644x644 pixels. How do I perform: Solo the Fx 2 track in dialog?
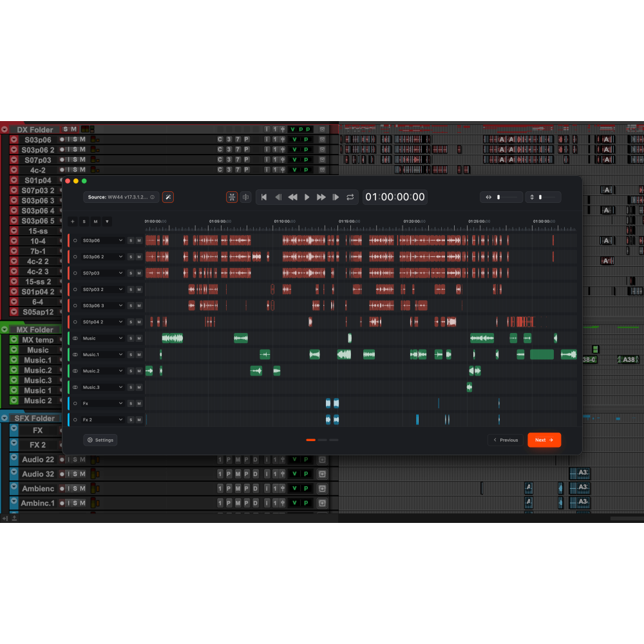pos(131,420)
